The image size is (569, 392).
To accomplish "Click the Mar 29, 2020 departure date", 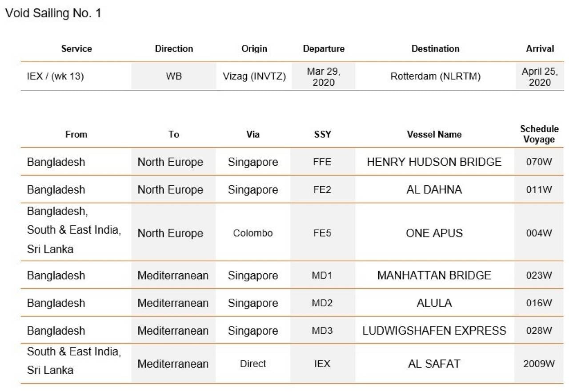I will pyautogui.click(x=324, y=76).
